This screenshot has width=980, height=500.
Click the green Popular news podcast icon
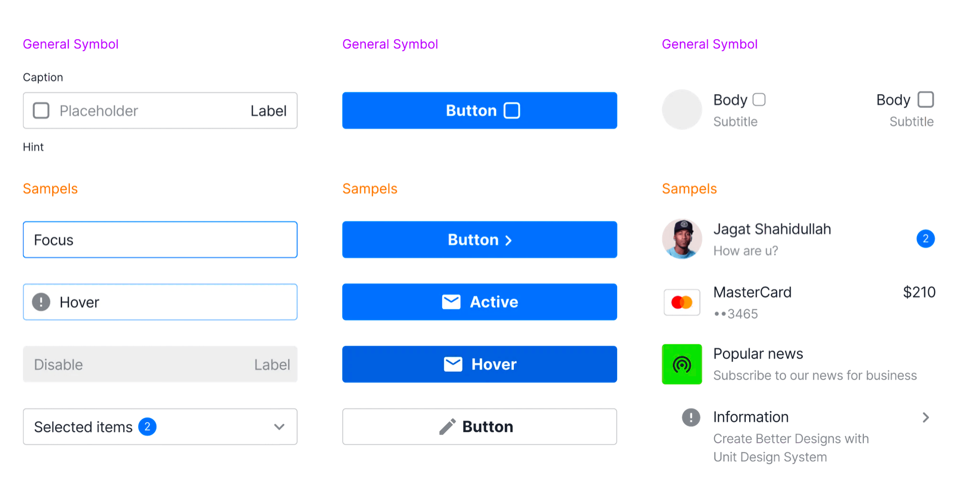[x=682, y=365]
